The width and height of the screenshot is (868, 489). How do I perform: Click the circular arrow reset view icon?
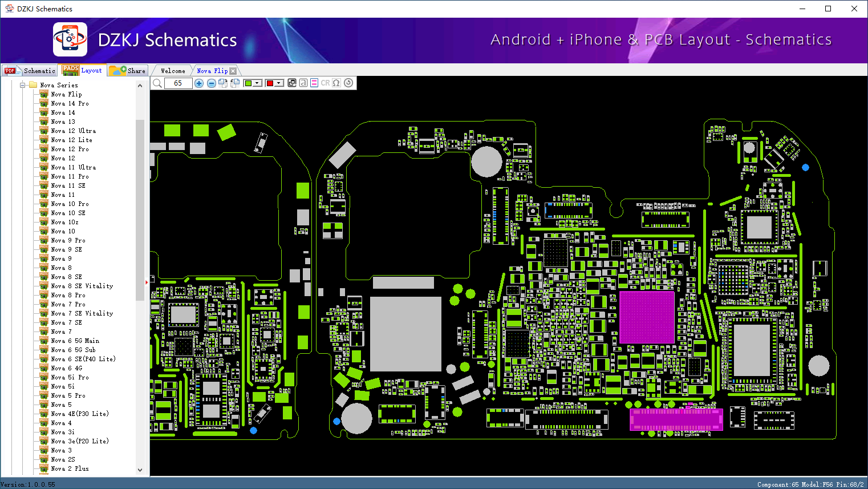point(348,83)
